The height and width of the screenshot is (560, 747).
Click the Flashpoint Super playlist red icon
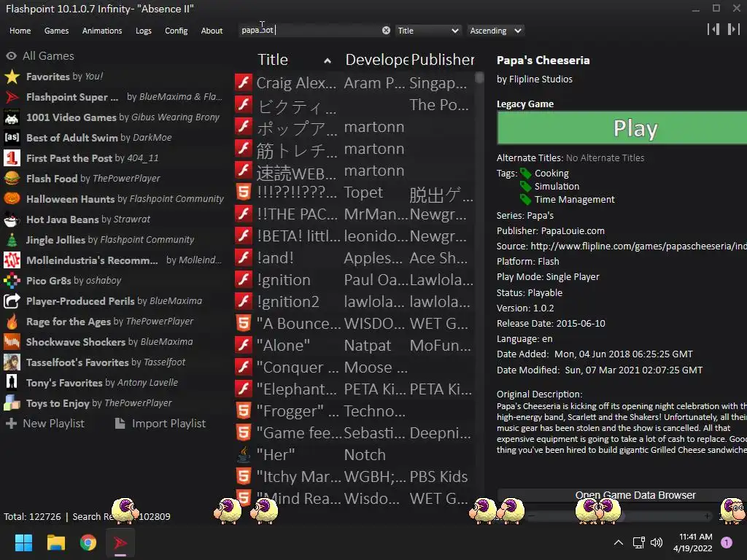[x=12, y=97]
